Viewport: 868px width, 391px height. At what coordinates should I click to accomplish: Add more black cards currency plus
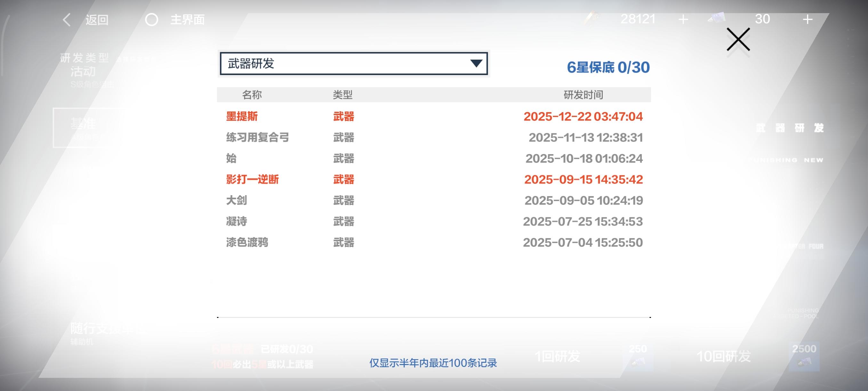(683, 20)
